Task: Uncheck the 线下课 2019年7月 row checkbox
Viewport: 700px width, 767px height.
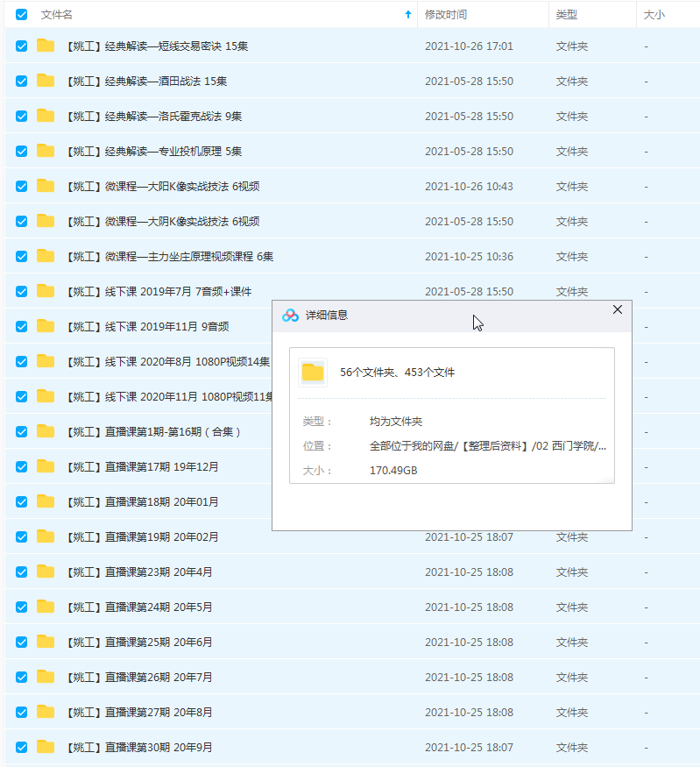Action: coord(22,292)
